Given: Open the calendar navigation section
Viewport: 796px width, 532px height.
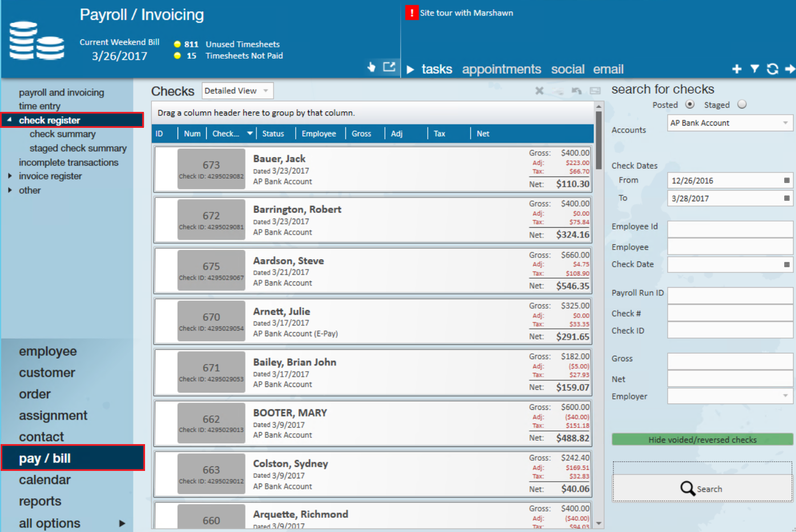Looking at the screenshot, I should (x=45, y=480).
